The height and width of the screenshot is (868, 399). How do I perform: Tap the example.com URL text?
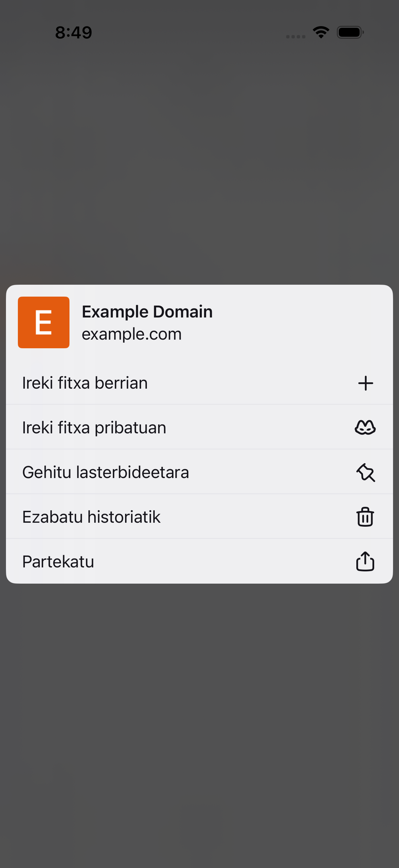tap(132, 334)
